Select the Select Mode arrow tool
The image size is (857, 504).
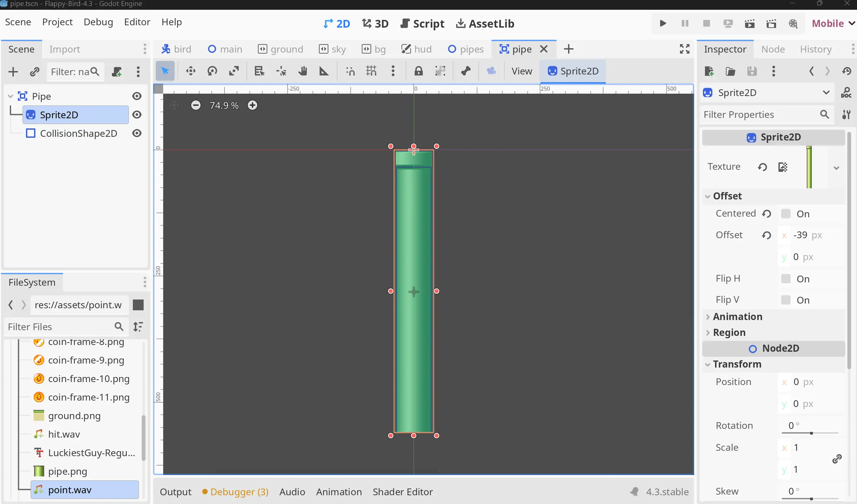(x=165, y=71)
